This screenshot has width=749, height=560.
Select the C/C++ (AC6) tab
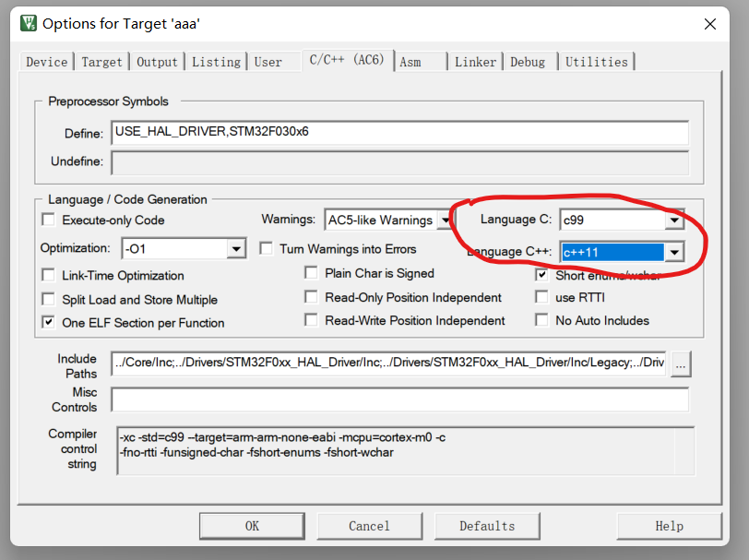point(347,60)
